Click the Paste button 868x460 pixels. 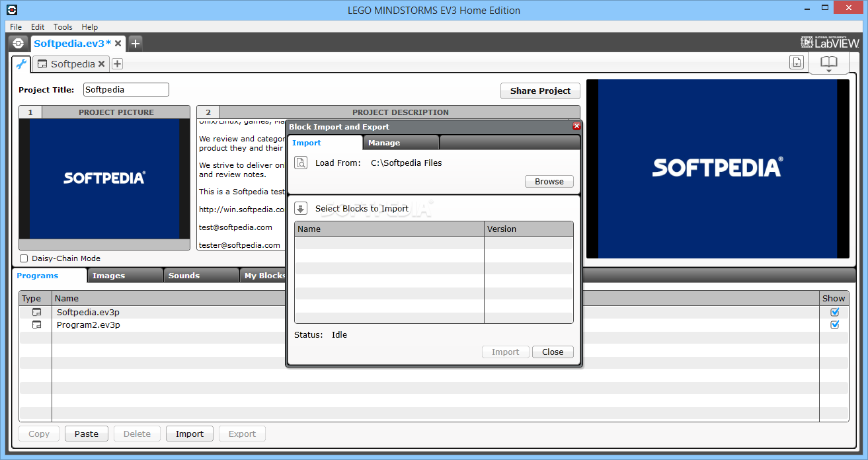(87, 434)
